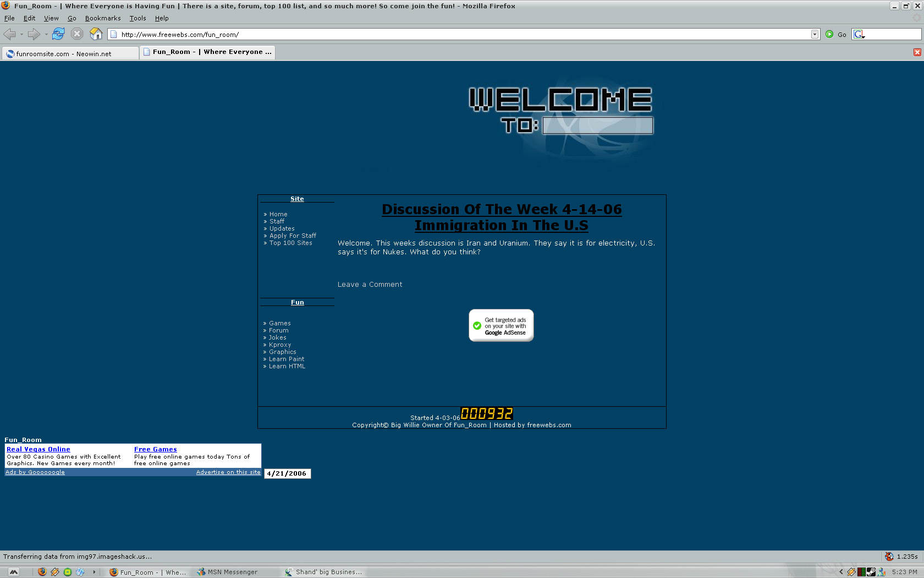Open the Free Games ad link
Screen dimensions: 924x578
point(155,449)
